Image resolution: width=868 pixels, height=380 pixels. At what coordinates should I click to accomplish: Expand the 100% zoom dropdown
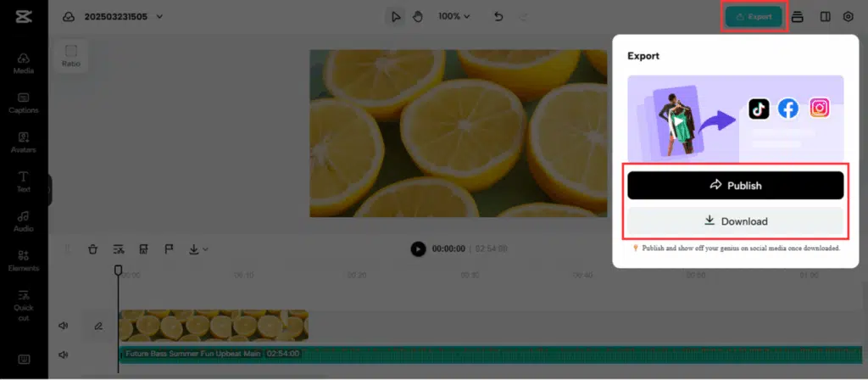454,17
